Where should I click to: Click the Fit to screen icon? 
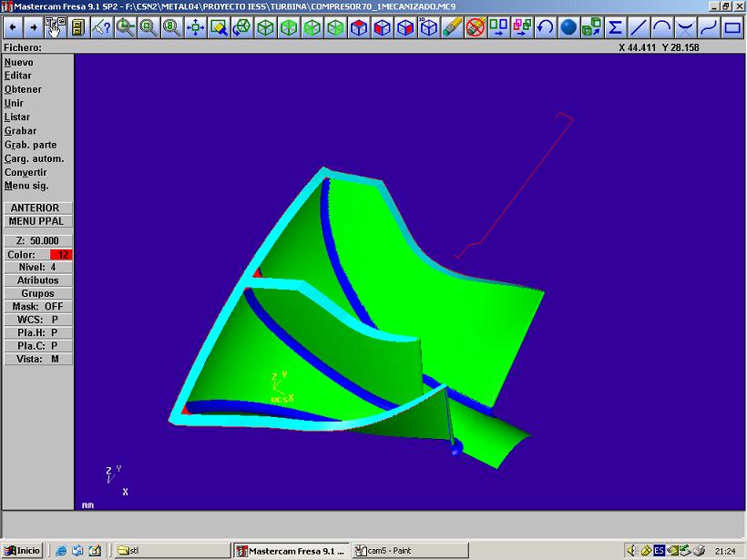(195, 27)
